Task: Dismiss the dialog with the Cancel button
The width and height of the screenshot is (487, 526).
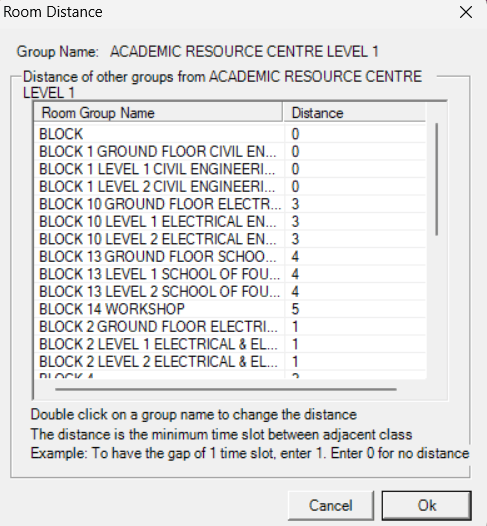Action: (x=331, y=506)
